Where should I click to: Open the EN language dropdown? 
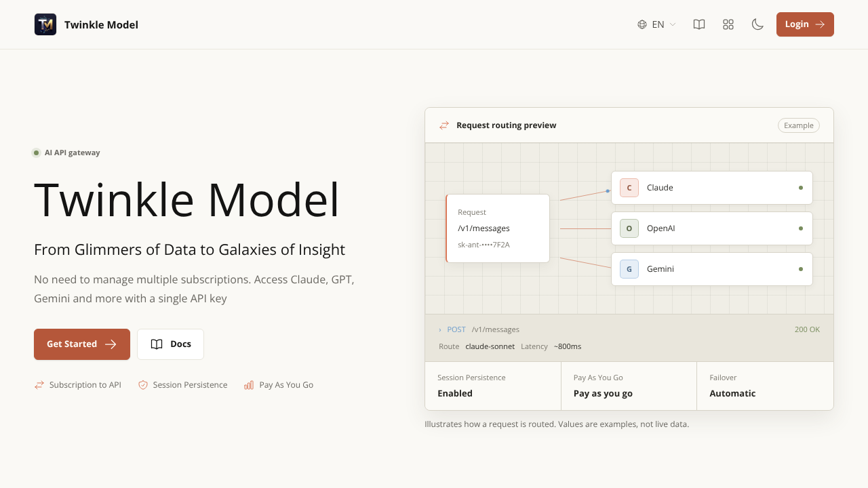click(x=657, y=24)
